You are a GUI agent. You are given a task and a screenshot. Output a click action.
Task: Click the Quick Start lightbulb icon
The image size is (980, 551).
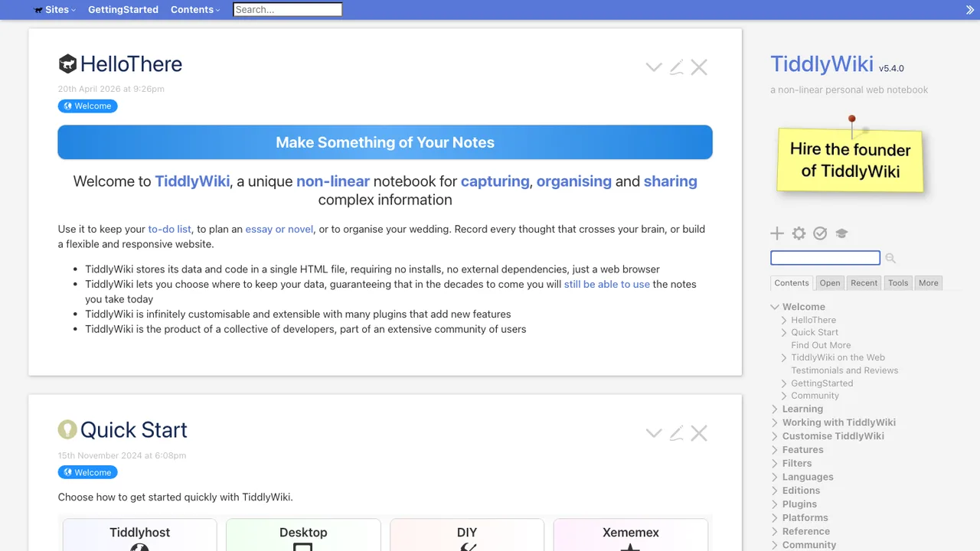[x=67, y=429]
